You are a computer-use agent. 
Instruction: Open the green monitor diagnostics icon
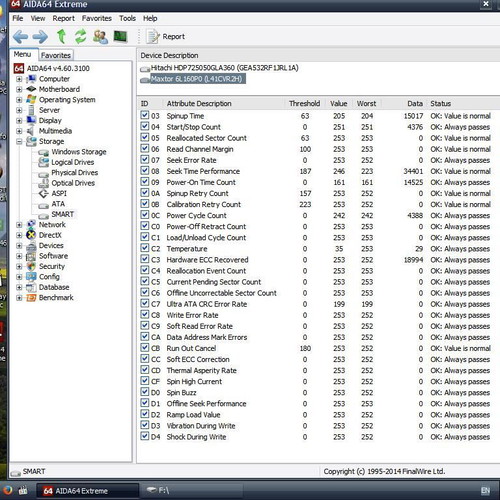(120, 36)
